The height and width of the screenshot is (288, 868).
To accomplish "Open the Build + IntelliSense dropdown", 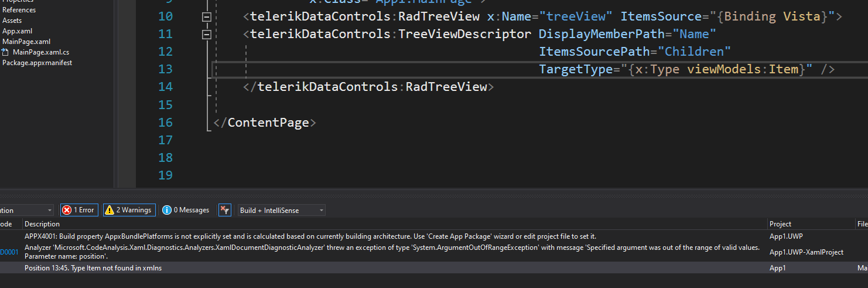I will [282, 210].
